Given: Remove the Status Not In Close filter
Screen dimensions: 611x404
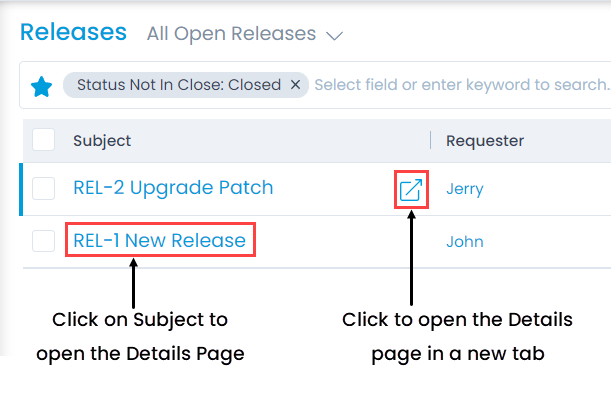Looking at the screenshot, I should tap(295, 85).
